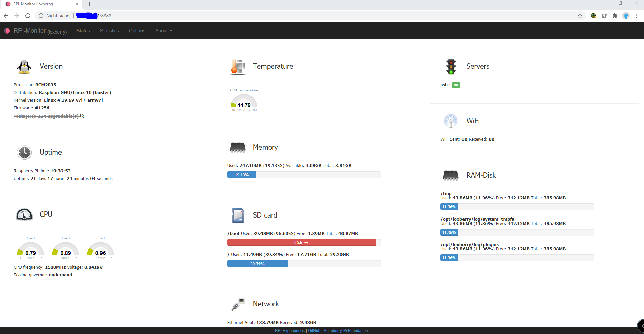Go back with the browser back arrow

[6, 16]
